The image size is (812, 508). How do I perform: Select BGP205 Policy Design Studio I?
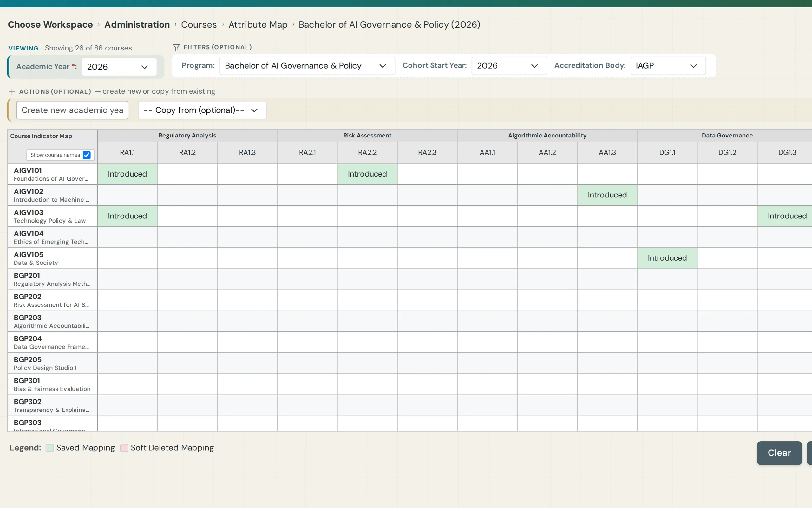(x=52, y=364)
